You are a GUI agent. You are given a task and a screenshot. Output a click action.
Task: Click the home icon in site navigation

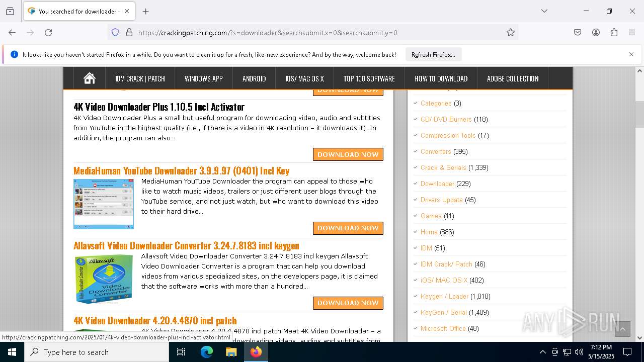(90, 78)
